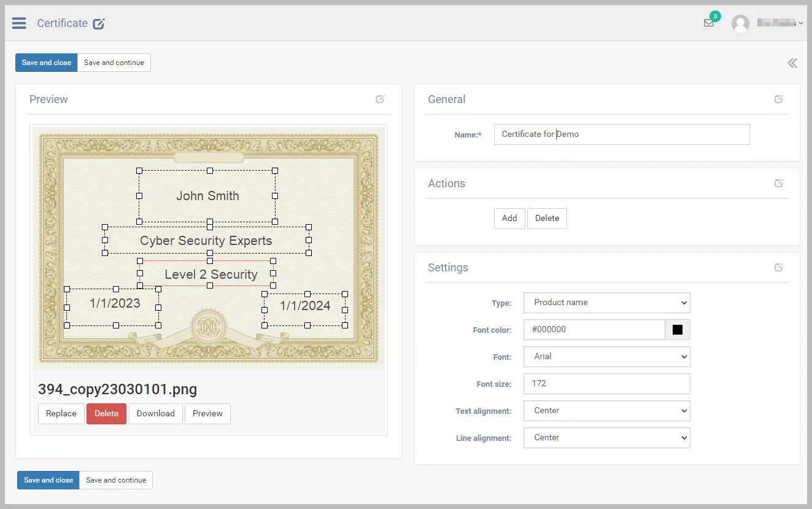Select the John Smith text box on certificate
This screenshot has width=812, height=509.
pyautogui.click(x=207, y=196)
